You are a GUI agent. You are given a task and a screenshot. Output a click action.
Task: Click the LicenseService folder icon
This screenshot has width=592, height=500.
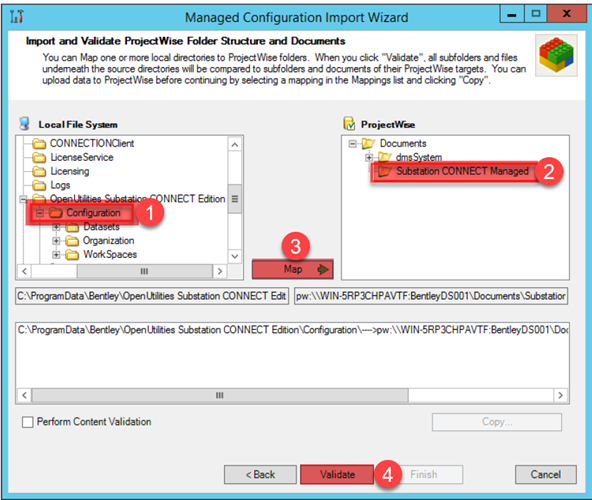(39, 157)
